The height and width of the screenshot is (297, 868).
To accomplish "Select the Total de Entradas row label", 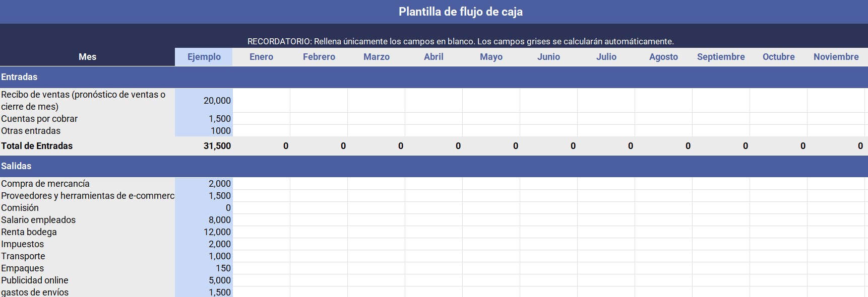I will click(37, 146).
